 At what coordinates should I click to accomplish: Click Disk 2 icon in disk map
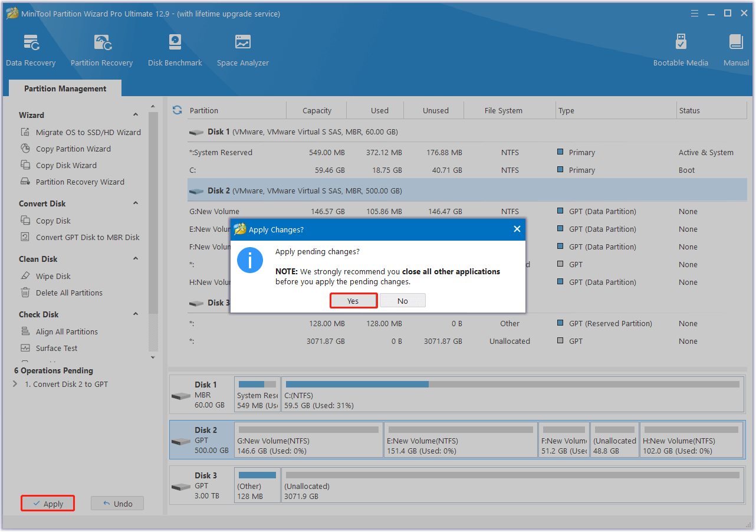pos(181,441)
